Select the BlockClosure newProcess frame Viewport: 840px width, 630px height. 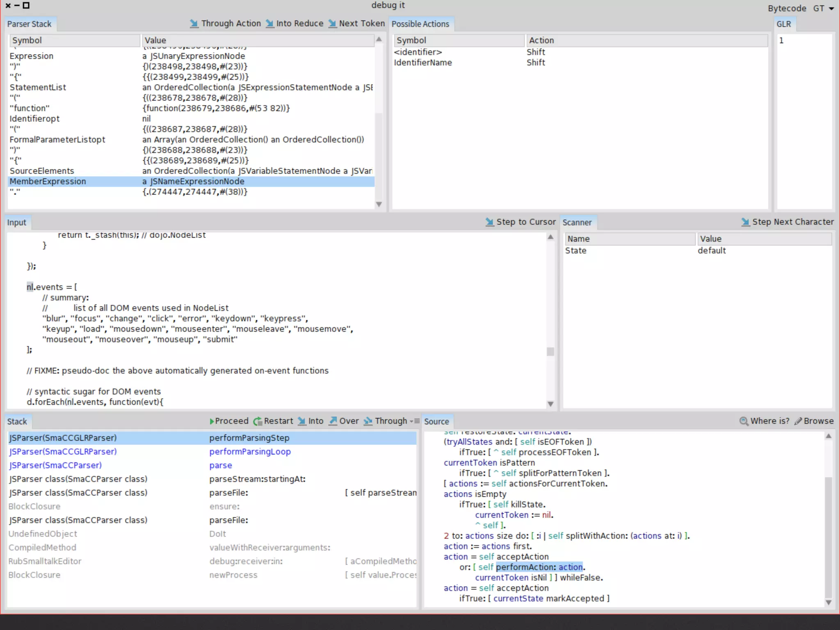click(212, 575)
